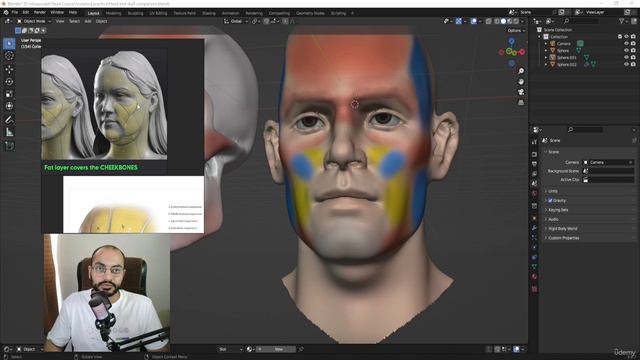This screenshot has width=640, height=360.
Task: Select the Annotate pencil tool
Action: (9, 120)
